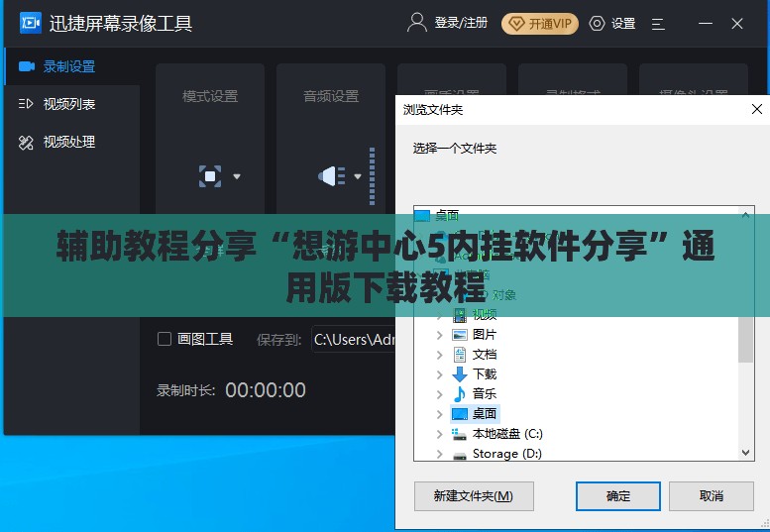Expand the Storage (D:) node
The height and width of the screenshot is (532, 770).
tap(440, 454)
